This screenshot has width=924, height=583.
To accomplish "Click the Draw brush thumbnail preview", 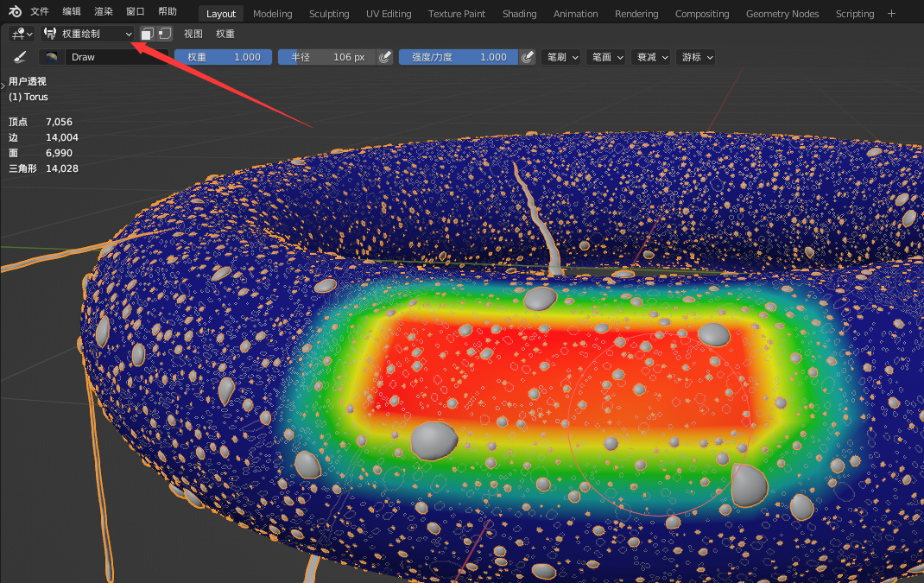I will [52, 57].
